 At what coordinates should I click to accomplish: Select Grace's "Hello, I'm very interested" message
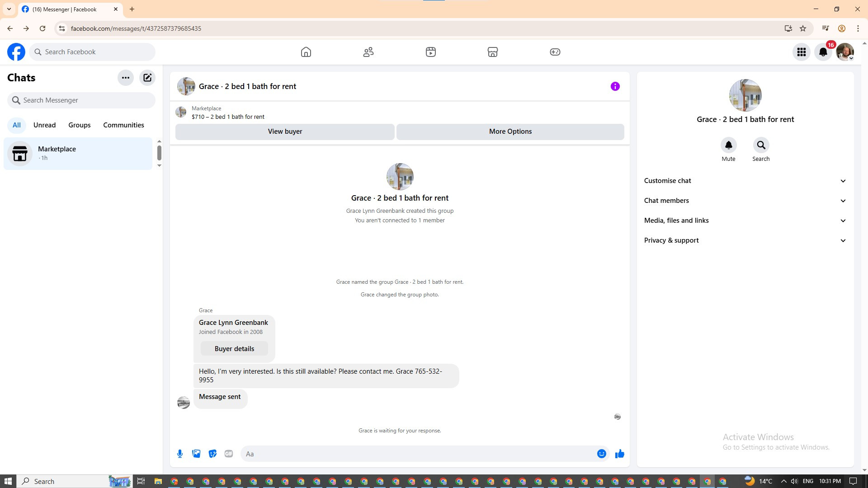(x=326, y=376)
